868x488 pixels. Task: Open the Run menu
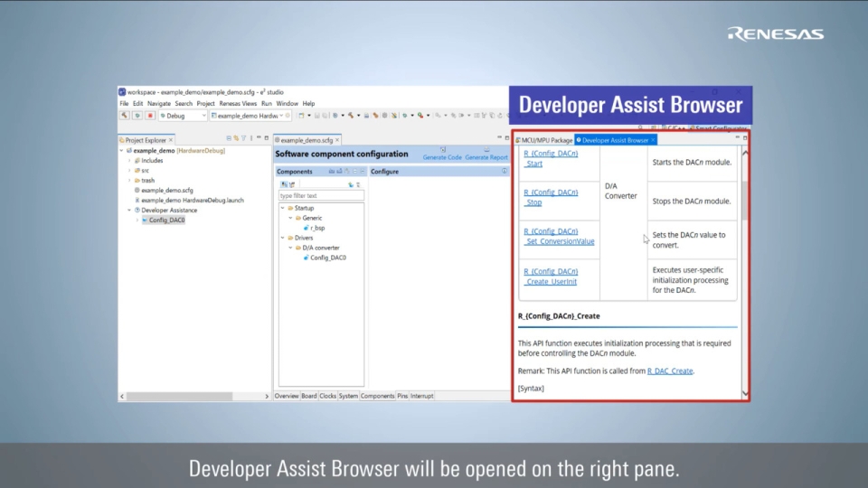coord(266,103)
